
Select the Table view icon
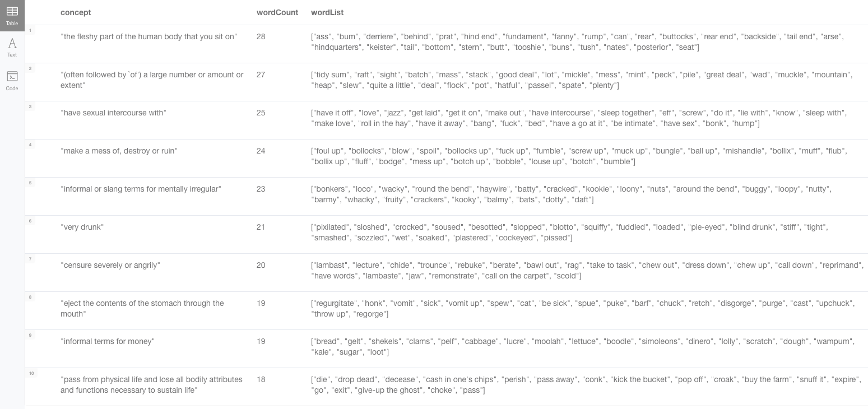point(12,15)
